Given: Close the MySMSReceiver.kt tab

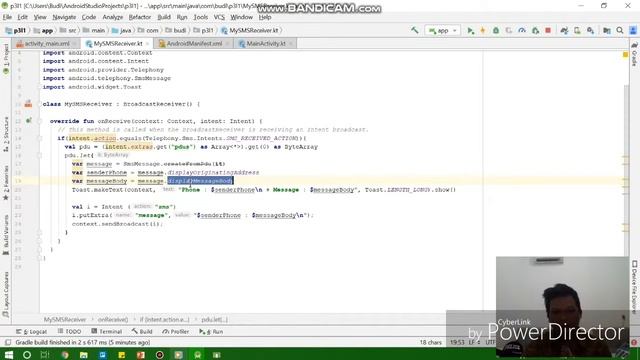Looking at the screenshot, I should (147, 44).
